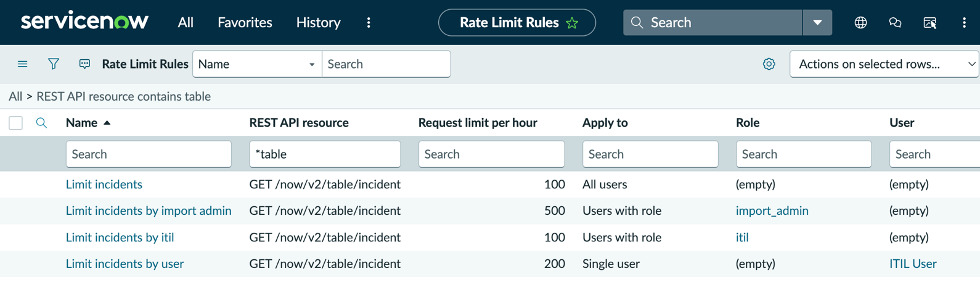Open the globe scope picker

(860, 23)
